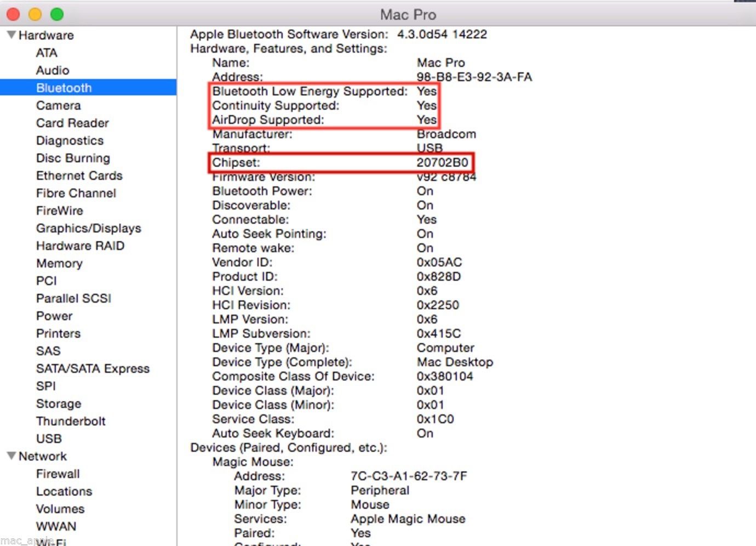Screen dimensions: 756x546
Task: Click the LMP Subversion value 0x415C
Action: [439, 333]
